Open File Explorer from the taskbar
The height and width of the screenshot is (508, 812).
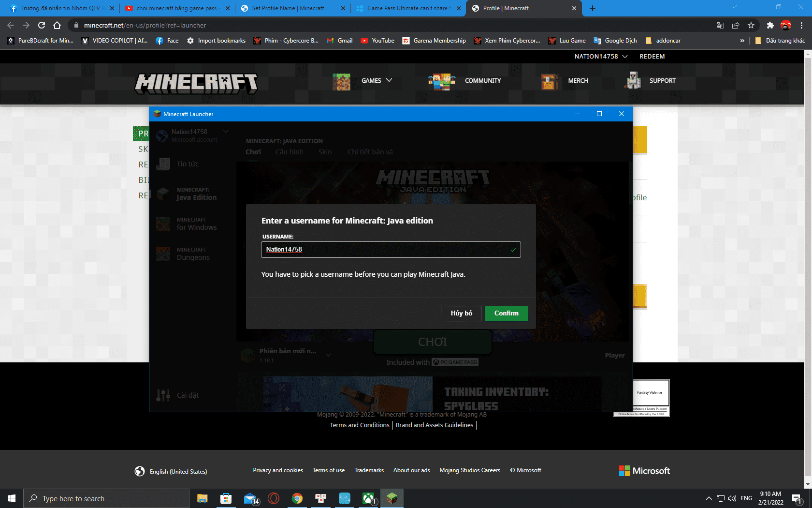202,498
